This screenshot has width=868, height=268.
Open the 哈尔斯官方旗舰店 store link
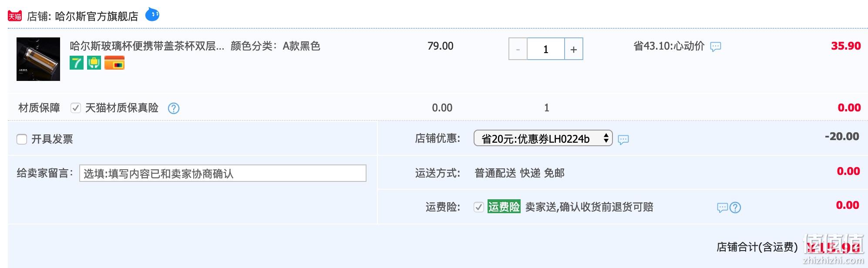click(97, 17)
